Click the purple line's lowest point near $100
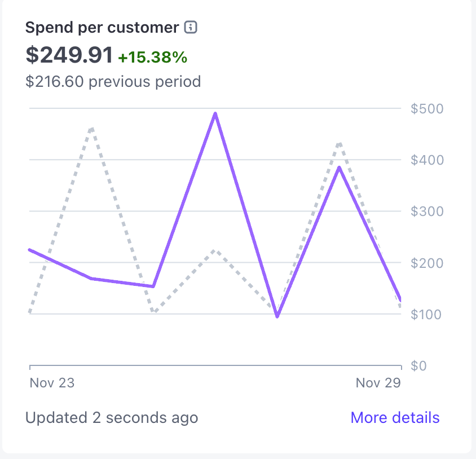 [277, 316]
